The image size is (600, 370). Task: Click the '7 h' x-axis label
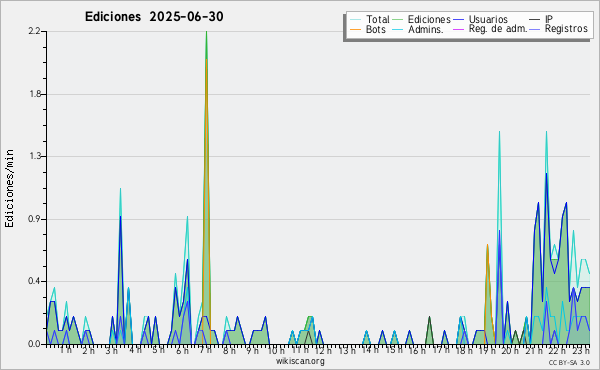click(205, 350)
